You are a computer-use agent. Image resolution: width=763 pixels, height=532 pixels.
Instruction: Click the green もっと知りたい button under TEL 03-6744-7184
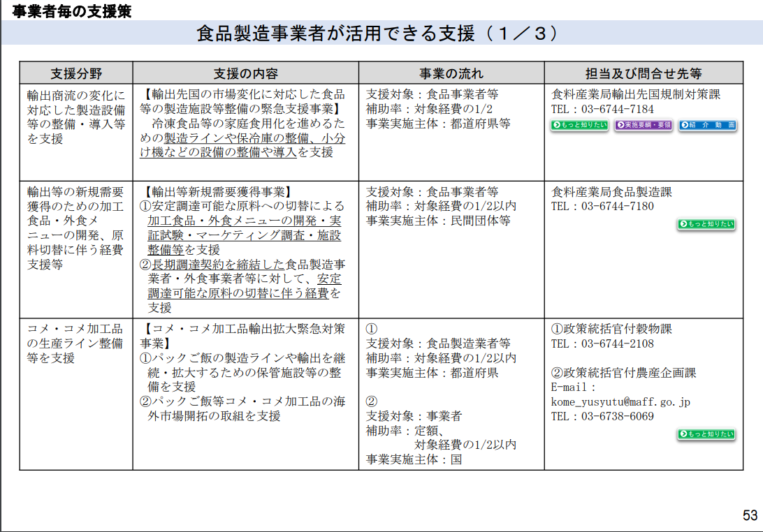click(579, 125)
